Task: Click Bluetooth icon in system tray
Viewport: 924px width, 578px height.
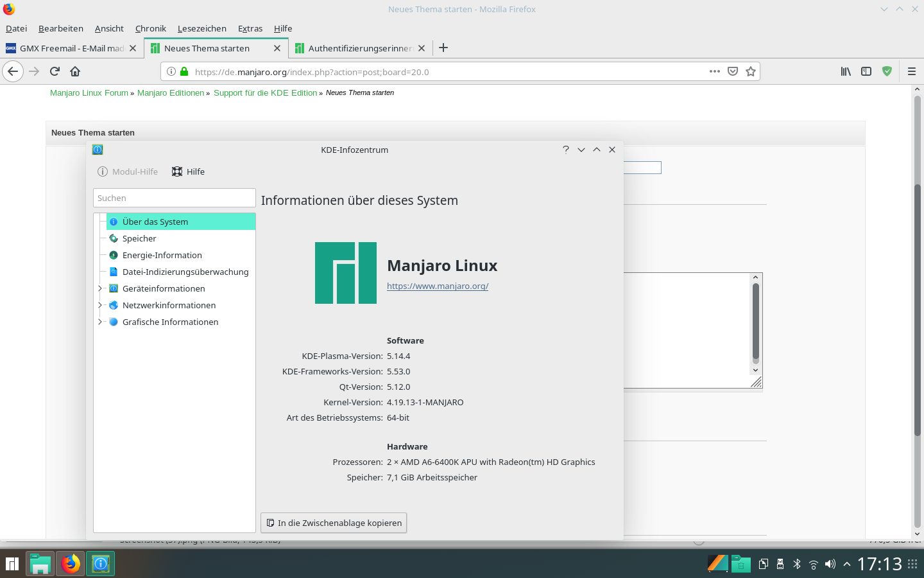Action: tap(797, 564)
